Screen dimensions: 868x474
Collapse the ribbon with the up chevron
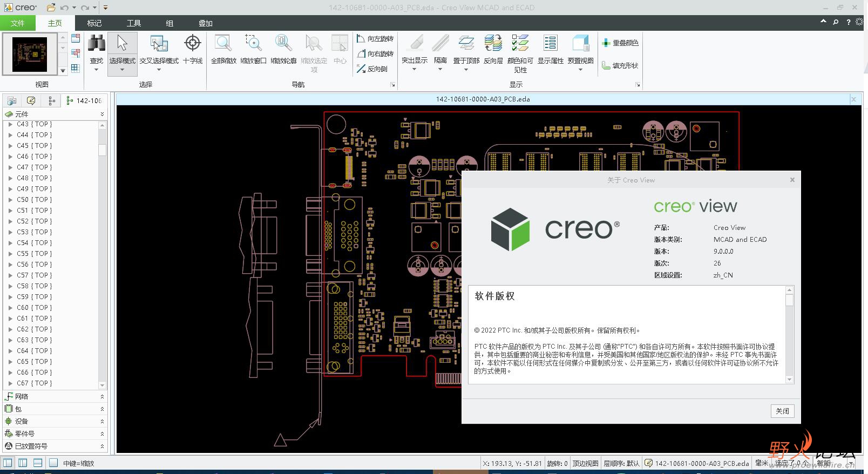823,22
